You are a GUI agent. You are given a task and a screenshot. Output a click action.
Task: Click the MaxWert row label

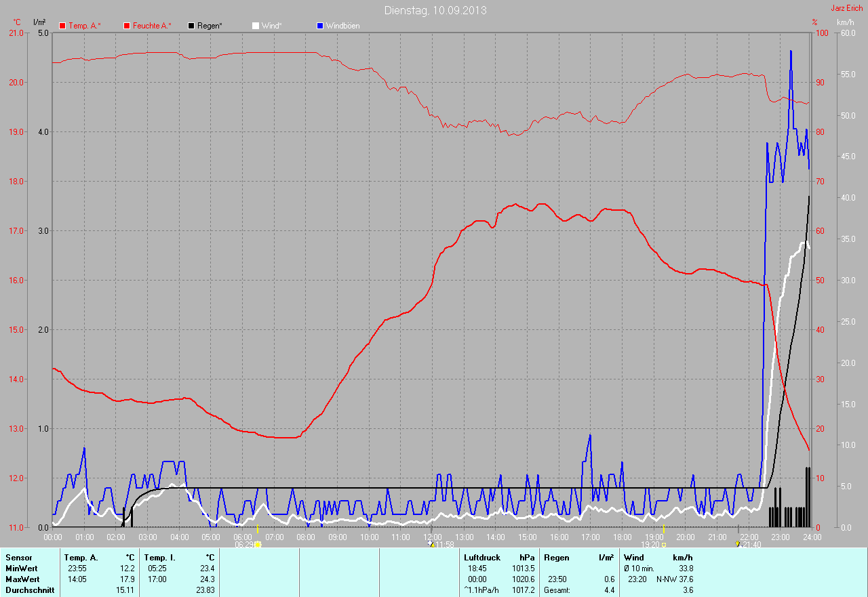[22, 579]
